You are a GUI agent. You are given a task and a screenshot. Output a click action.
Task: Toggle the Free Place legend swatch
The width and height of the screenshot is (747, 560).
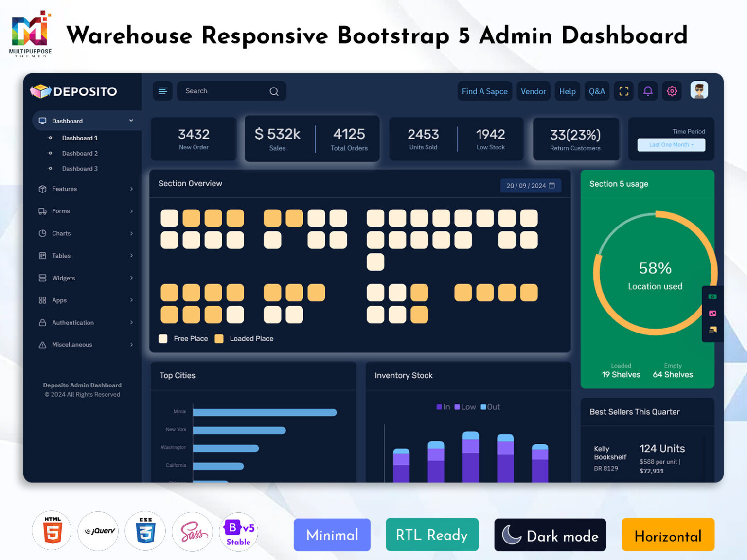(163, 338)
